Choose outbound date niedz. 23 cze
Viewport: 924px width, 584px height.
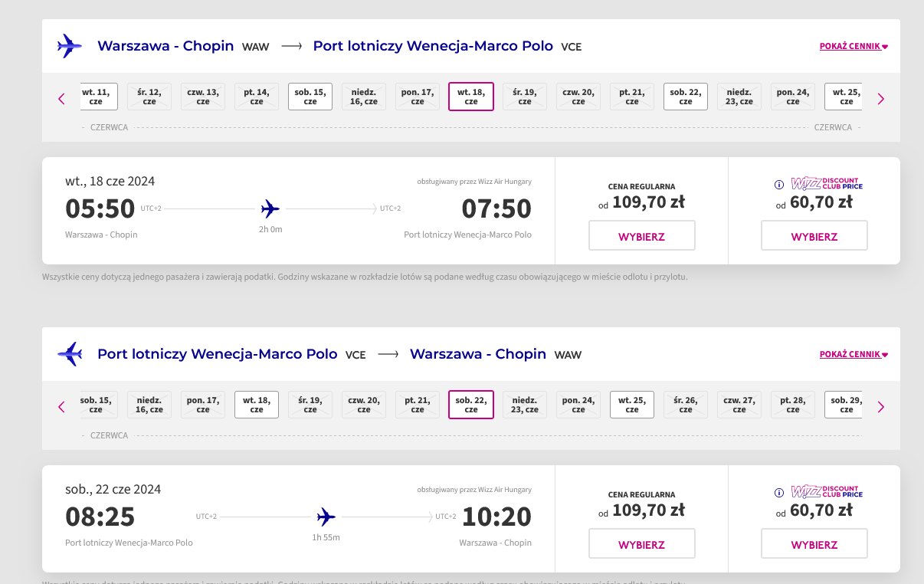point(739,97)
